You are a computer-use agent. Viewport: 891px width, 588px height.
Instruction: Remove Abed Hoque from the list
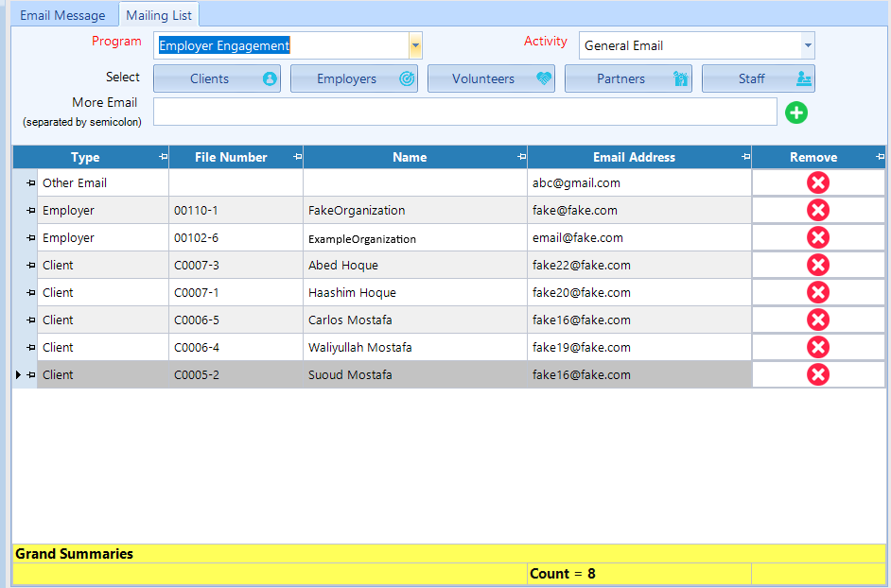(x=818, y=266)
